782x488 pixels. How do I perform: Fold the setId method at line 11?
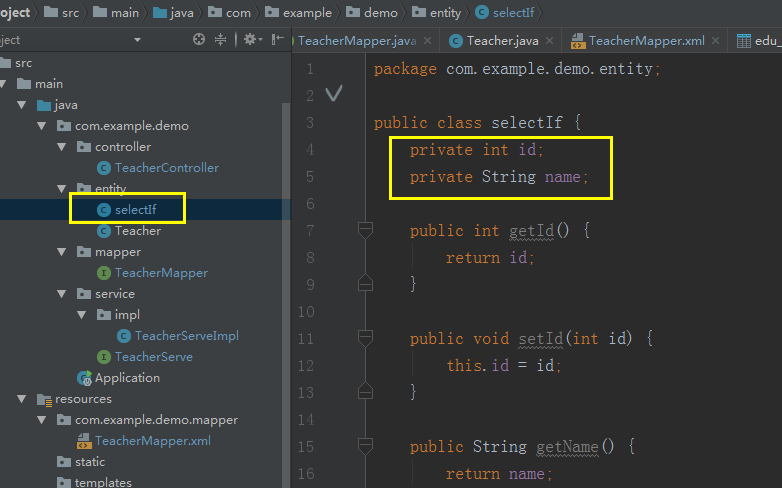(x=365, y=338)
